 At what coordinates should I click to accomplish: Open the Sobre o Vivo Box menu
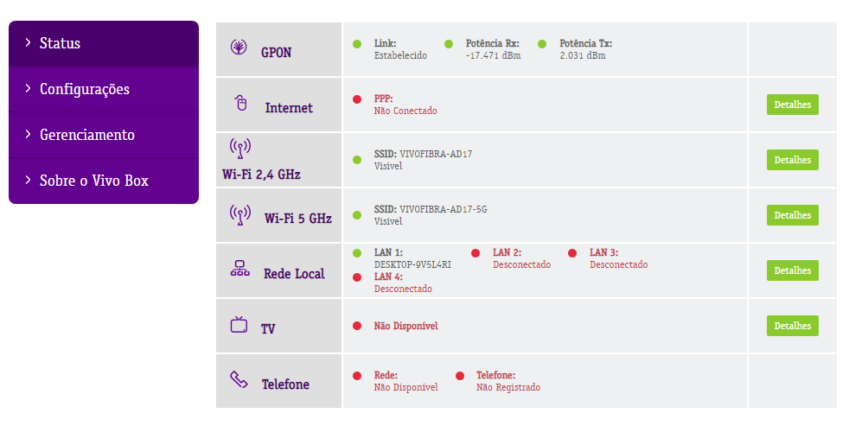(104, 181)
